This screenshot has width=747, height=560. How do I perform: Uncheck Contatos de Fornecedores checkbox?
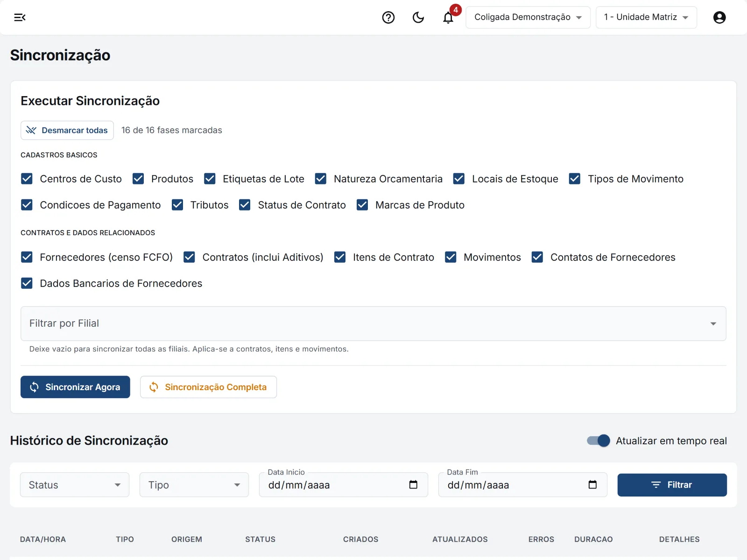pyautogui.click(x=537, y=257)
